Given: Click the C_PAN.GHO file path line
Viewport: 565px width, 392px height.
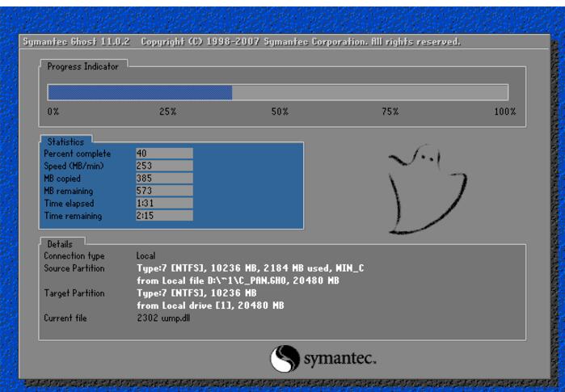Looking at the screenshot, I should point(238,280).
